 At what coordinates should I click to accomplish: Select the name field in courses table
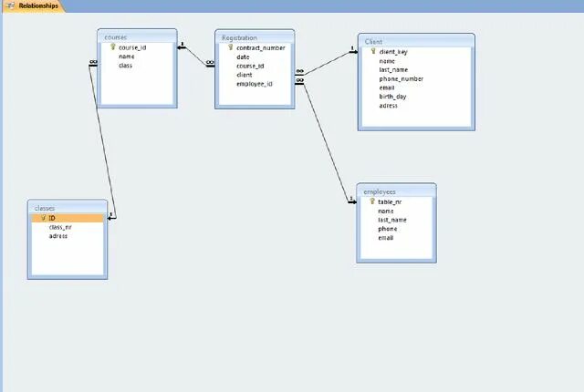click(x=127, y=57)
